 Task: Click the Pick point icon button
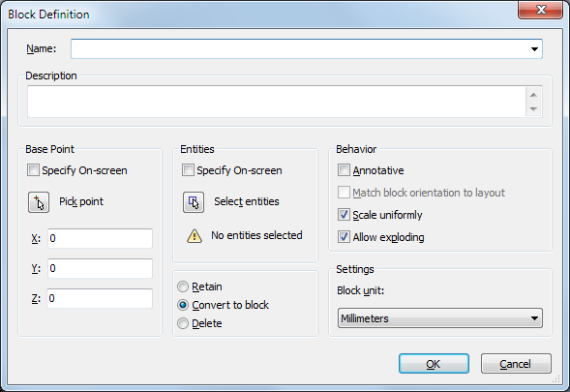coord(39,202)
